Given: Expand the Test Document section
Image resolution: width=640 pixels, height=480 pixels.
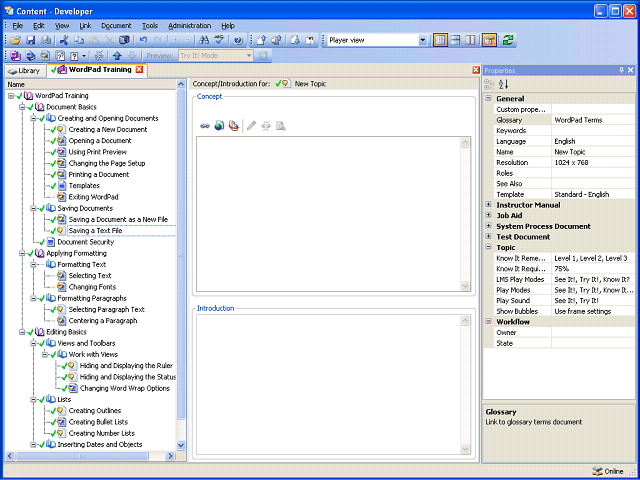Looking at the screenshot, I should [488, 236].
